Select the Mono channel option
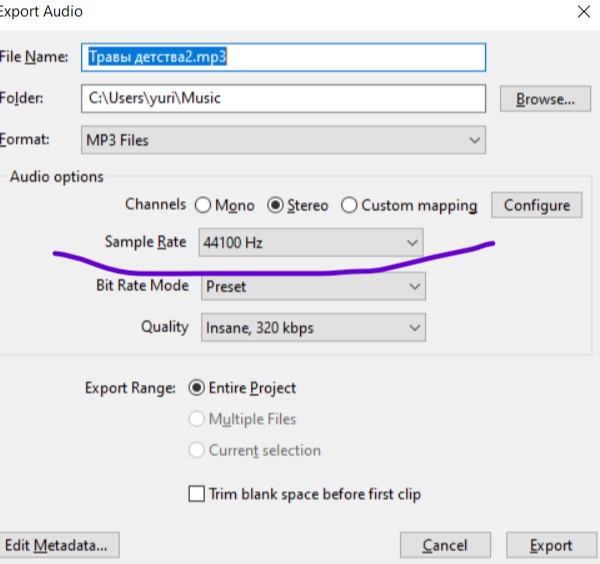This screenshot has height=564, width=600. 203,206
